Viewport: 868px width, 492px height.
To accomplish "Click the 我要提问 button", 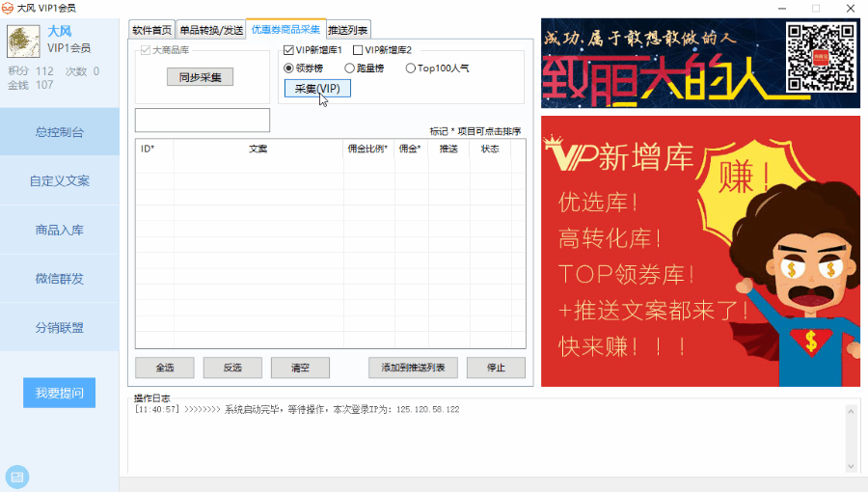I will point(59,393).
